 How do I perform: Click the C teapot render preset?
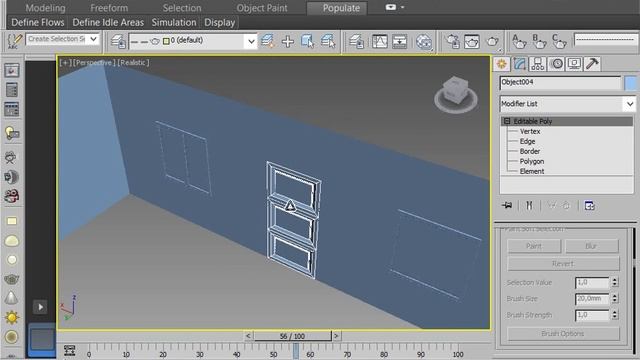click(559, 41)
